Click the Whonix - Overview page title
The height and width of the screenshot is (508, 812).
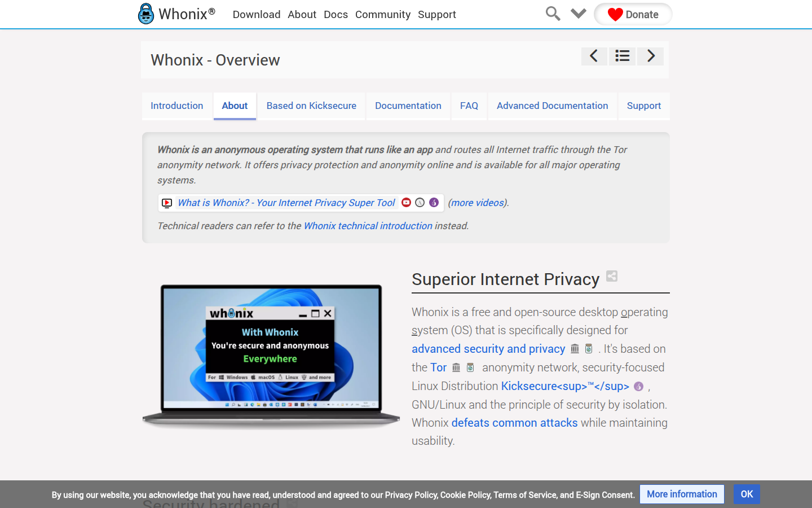point(215,60)
